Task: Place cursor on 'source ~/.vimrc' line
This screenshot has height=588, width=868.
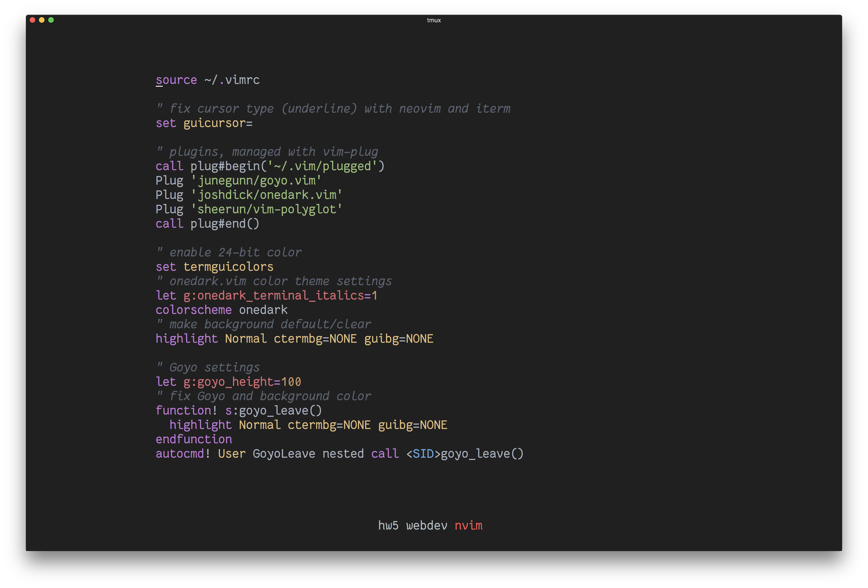Action: [x=207, y=80]
